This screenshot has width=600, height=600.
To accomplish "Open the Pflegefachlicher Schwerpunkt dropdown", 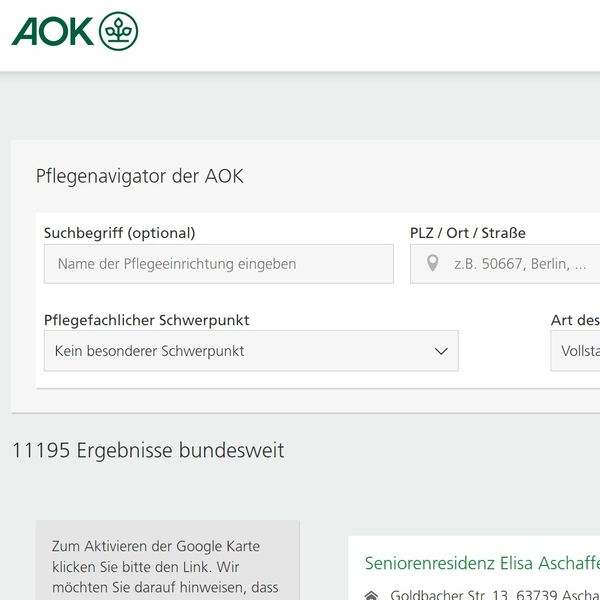I will pyautogui.click(x=251, y=351).
